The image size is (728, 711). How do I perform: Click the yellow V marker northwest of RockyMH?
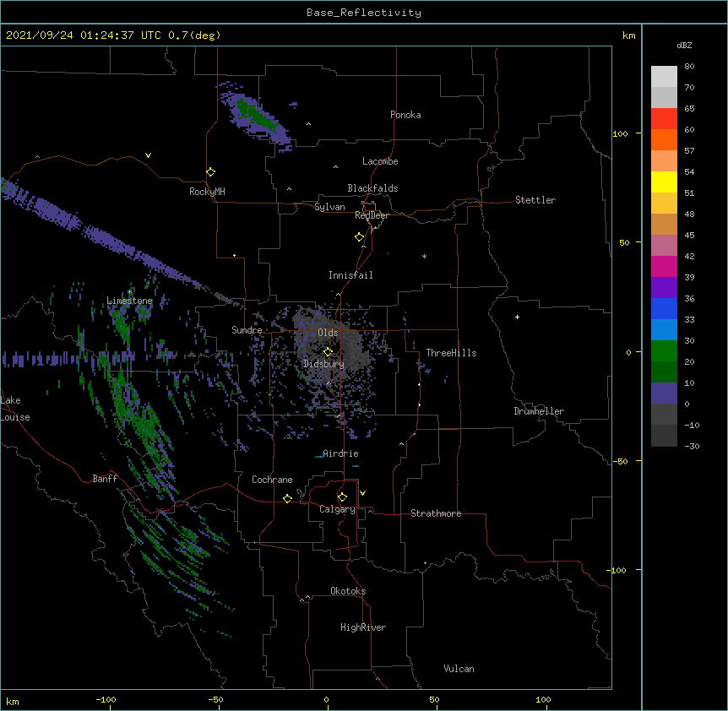pos(148,155)
